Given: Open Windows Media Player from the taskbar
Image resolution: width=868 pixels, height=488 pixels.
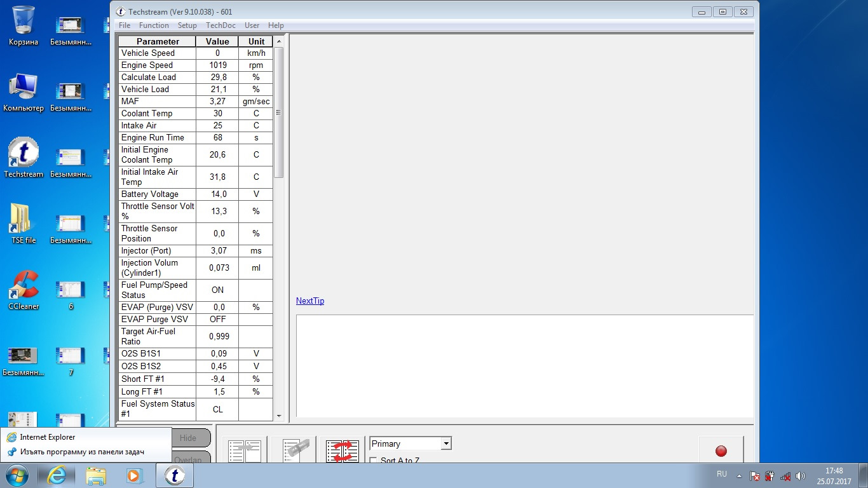Looking at the screenshot, I should point(133,475).
